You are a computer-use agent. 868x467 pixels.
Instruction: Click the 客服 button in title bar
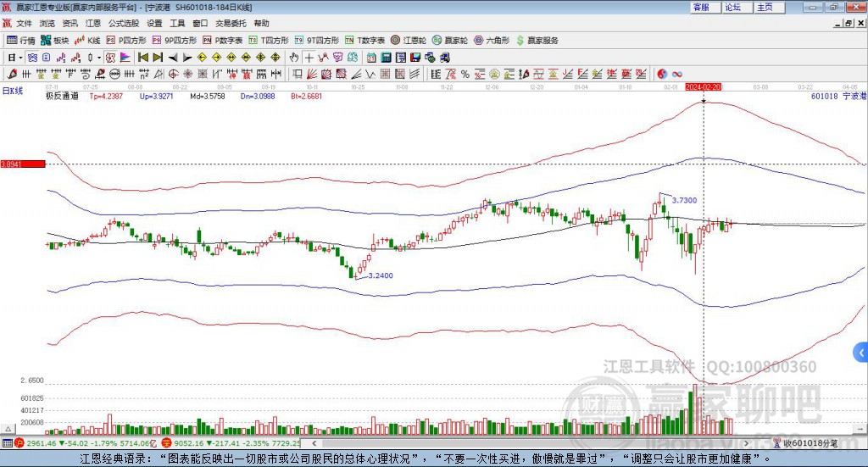pos(704,7)
